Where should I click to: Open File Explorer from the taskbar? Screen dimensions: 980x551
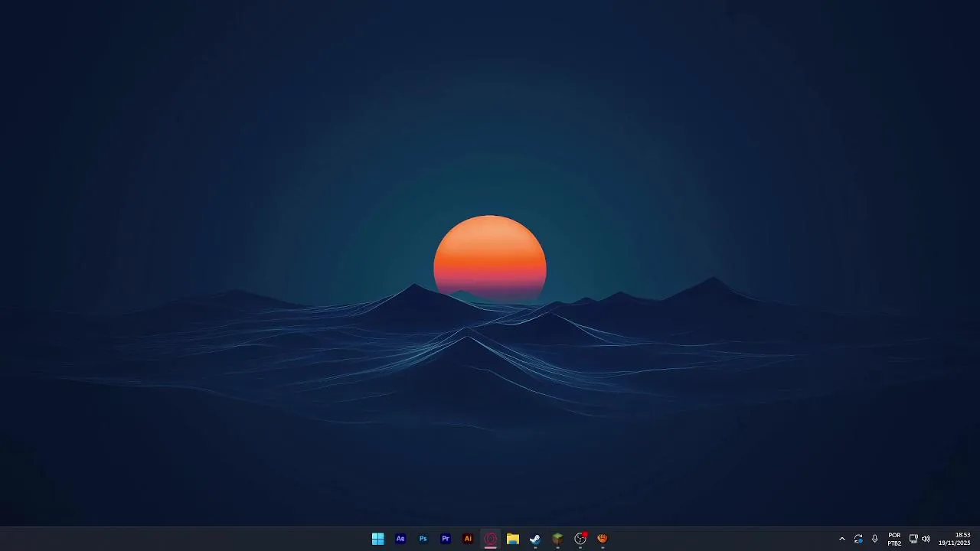coord(513,539)
